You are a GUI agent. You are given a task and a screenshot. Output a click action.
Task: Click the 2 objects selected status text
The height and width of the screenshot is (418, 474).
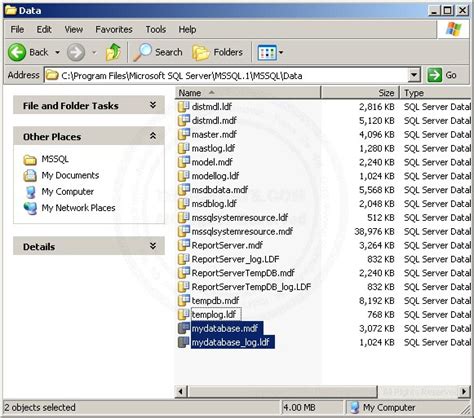pyautogui.click(x=40, y=407)
